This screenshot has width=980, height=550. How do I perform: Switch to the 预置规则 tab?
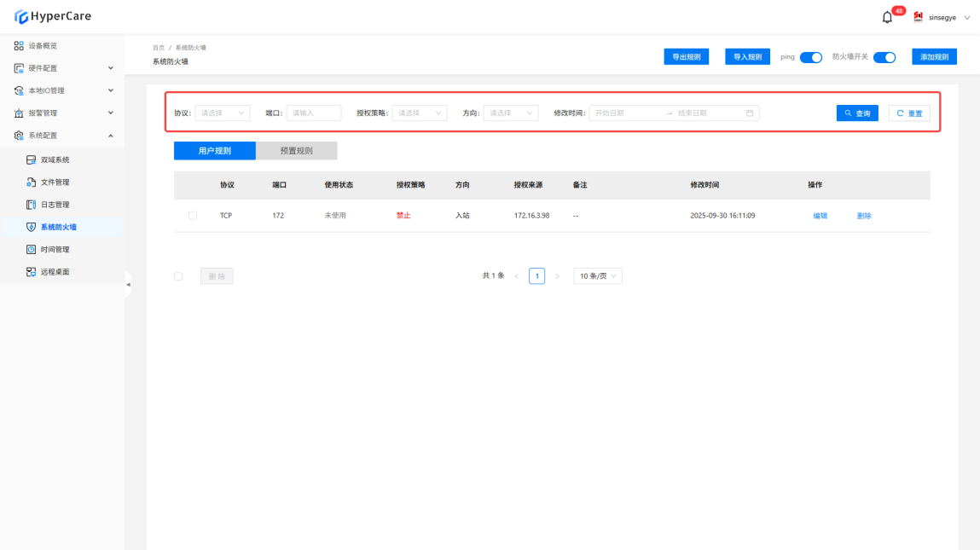click(296, 151)
